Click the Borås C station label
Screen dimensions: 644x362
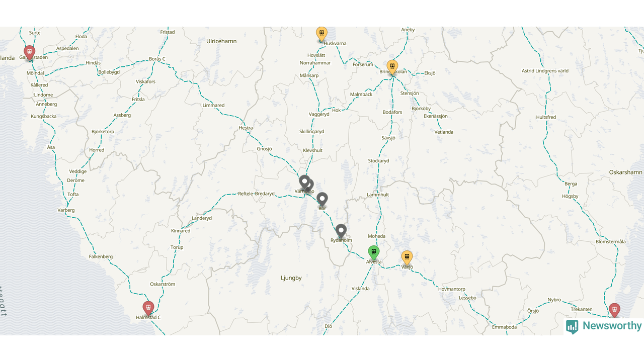tap(157, 59)
